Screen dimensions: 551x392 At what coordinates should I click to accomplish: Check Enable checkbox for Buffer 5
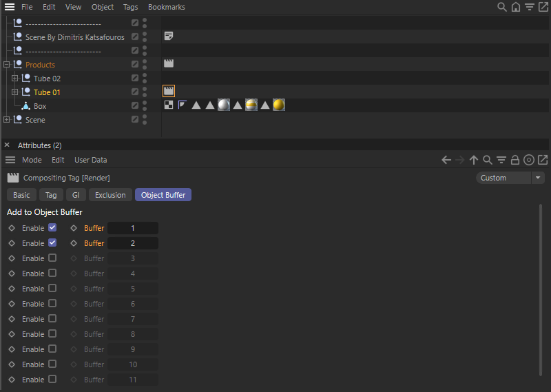[52, 288]
